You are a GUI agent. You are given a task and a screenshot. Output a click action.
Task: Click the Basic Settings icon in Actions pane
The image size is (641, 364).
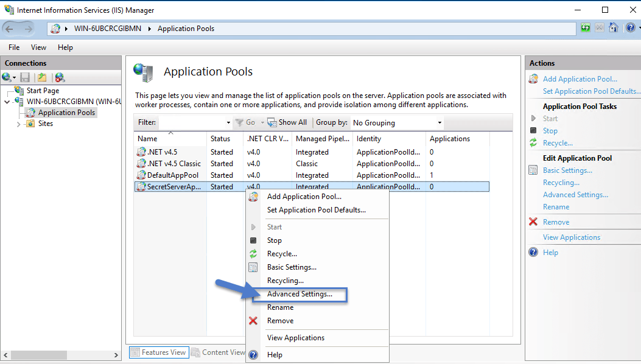(x=533, y=170)
